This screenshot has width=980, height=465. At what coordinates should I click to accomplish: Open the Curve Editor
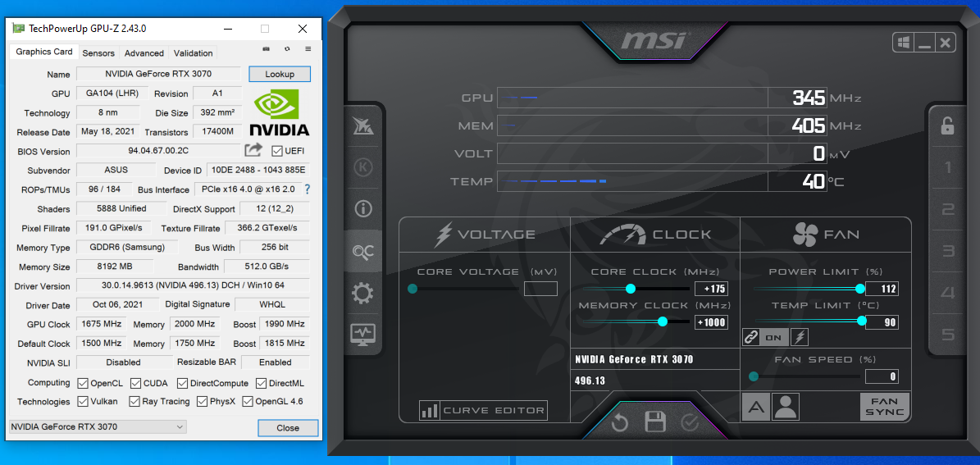click(x=483, y=411)
